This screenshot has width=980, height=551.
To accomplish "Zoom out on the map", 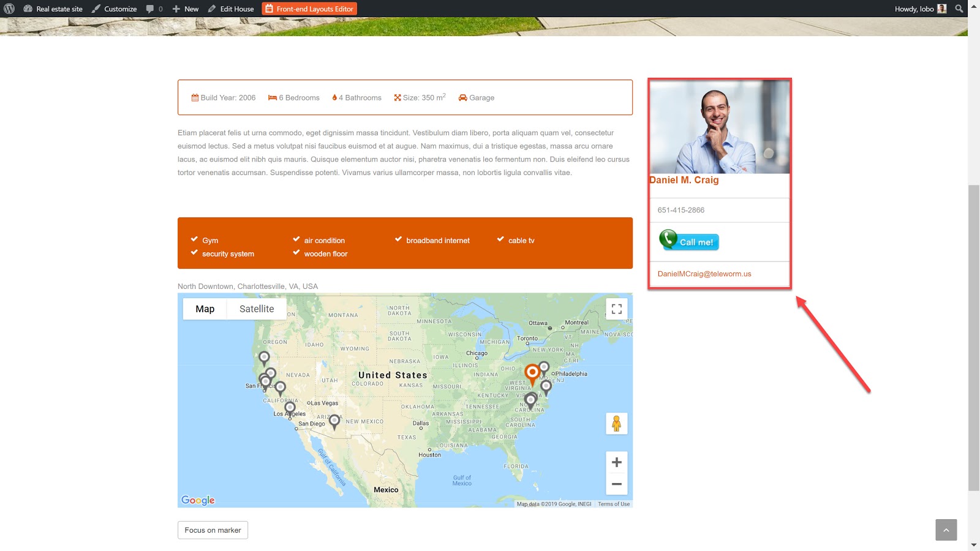I will coord(616,484).
